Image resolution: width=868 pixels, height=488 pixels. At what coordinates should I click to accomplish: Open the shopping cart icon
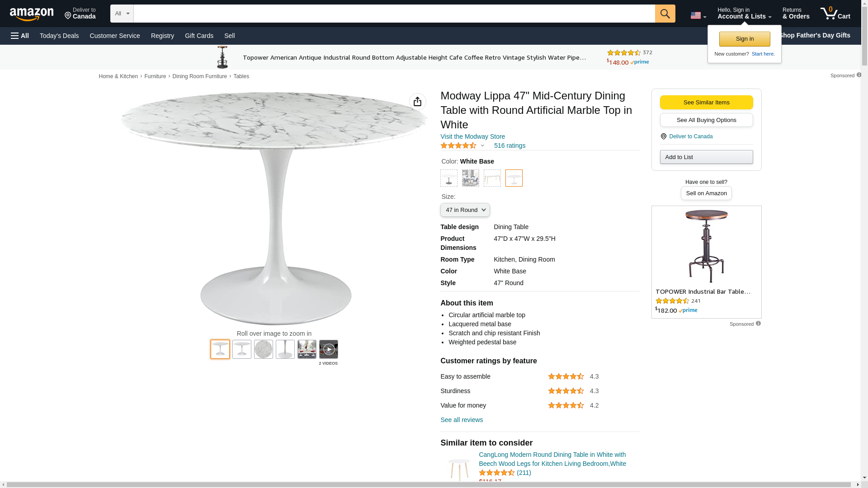point(835,14)
